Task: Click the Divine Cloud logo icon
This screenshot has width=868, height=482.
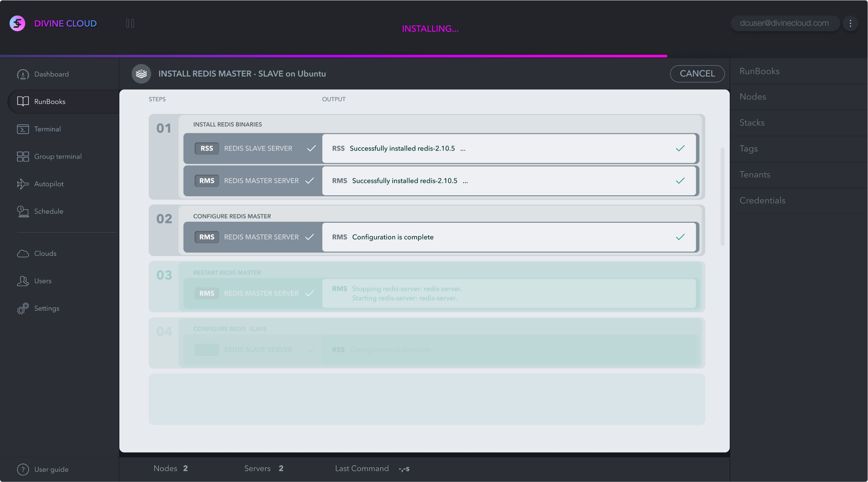Action: click(x=17, y=23)
